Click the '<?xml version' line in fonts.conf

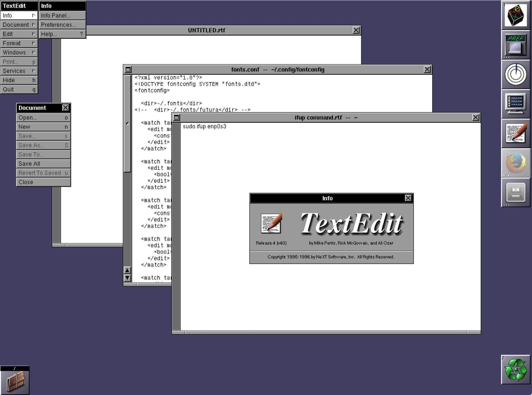tap(168, 78)
